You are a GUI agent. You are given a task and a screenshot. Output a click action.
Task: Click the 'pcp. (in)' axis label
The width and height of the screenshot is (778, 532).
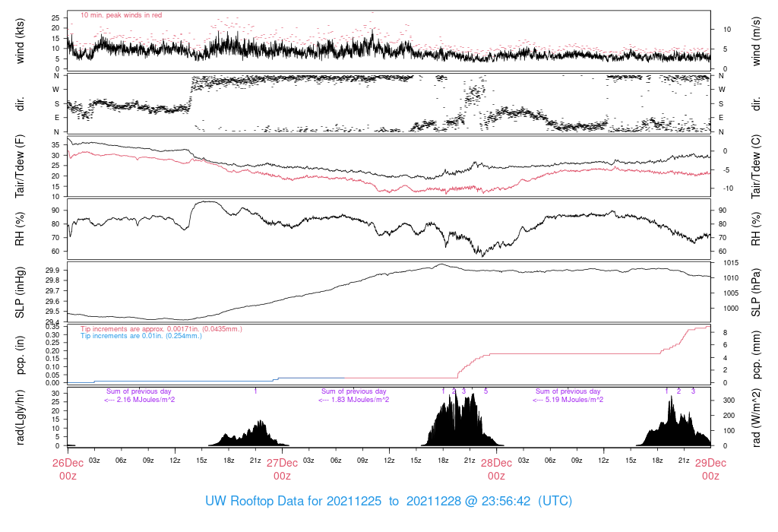21,354
